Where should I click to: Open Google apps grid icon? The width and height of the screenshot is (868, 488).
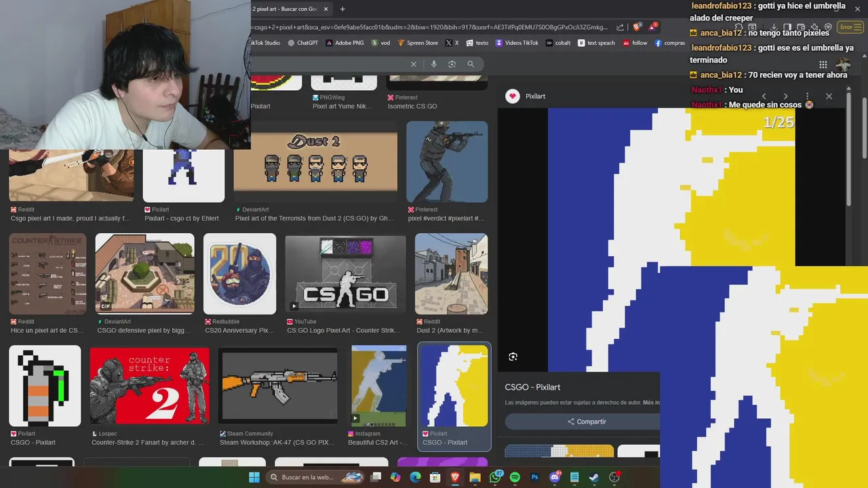pos(823,64)
